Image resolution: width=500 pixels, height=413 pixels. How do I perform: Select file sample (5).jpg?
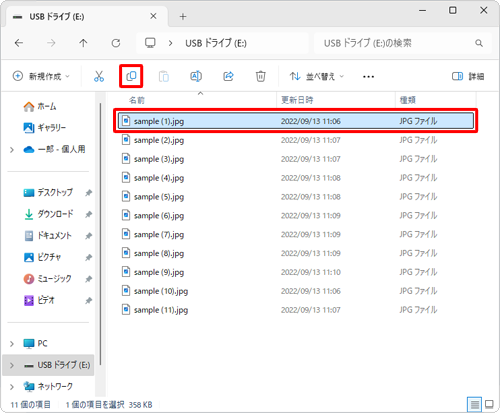pos(296,197)
